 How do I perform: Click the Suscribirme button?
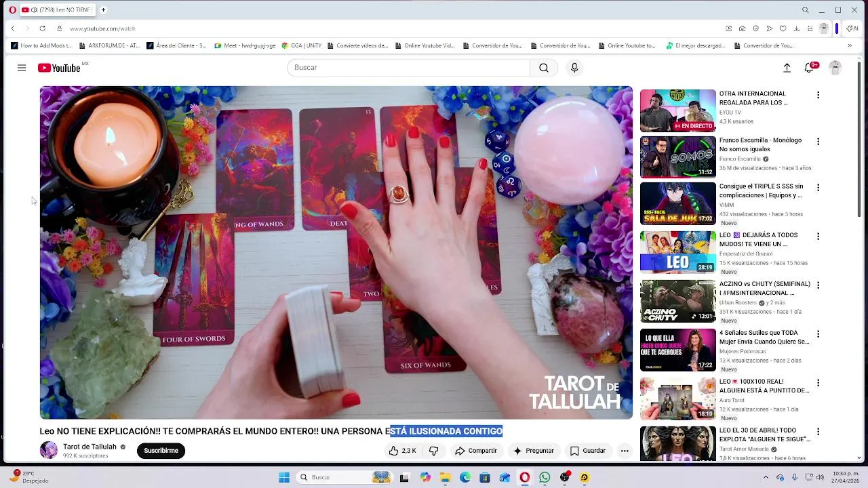coord(161,451)
